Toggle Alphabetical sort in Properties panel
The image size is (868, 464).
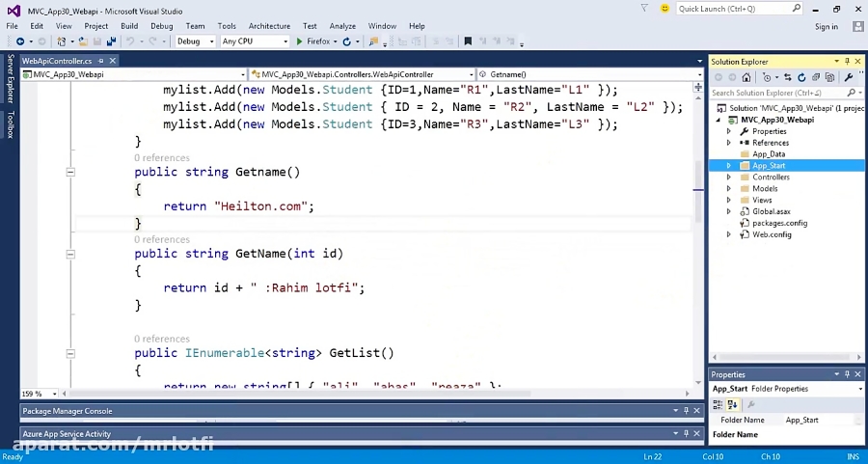pyautogui.click(x=733, y=404)
